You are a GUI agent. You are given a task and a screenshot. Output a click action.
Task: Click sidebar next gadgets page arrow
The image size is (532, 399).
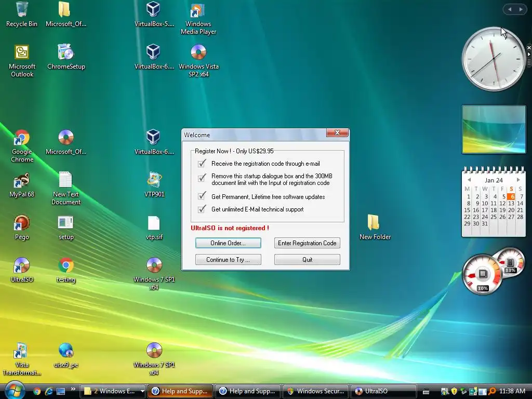(x=521, y=9)
